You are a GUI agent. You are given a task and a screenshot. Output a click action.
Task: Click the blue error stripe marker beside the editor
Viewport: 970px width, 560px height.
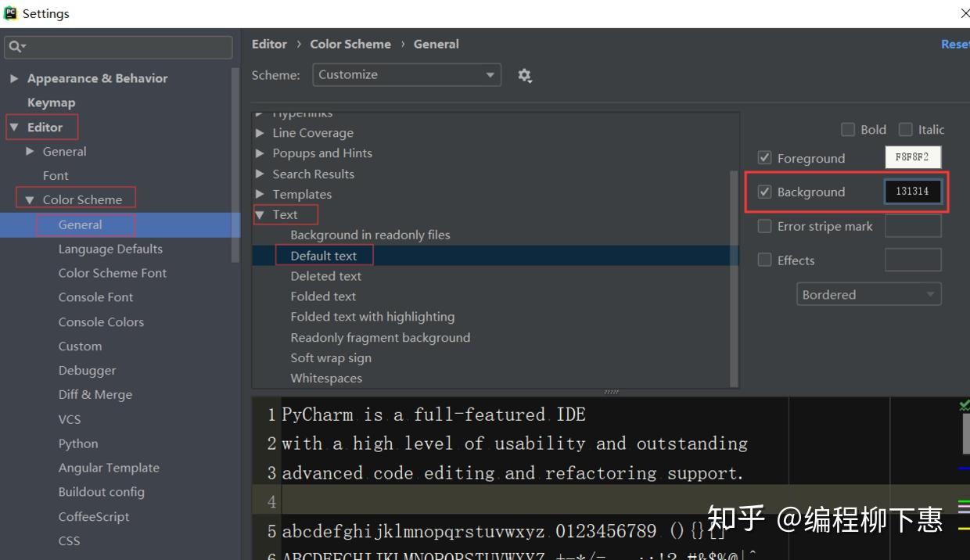[964, 468]
